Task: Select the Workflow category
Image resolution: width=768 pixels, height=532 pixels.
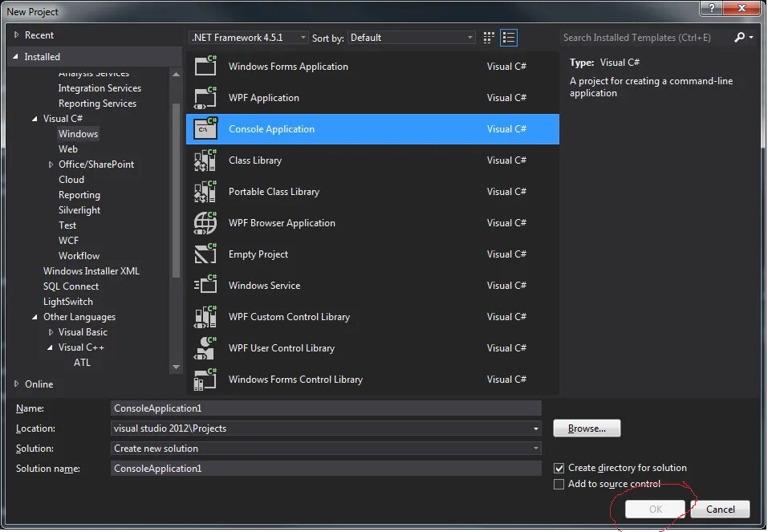Action: click(79, 256)
